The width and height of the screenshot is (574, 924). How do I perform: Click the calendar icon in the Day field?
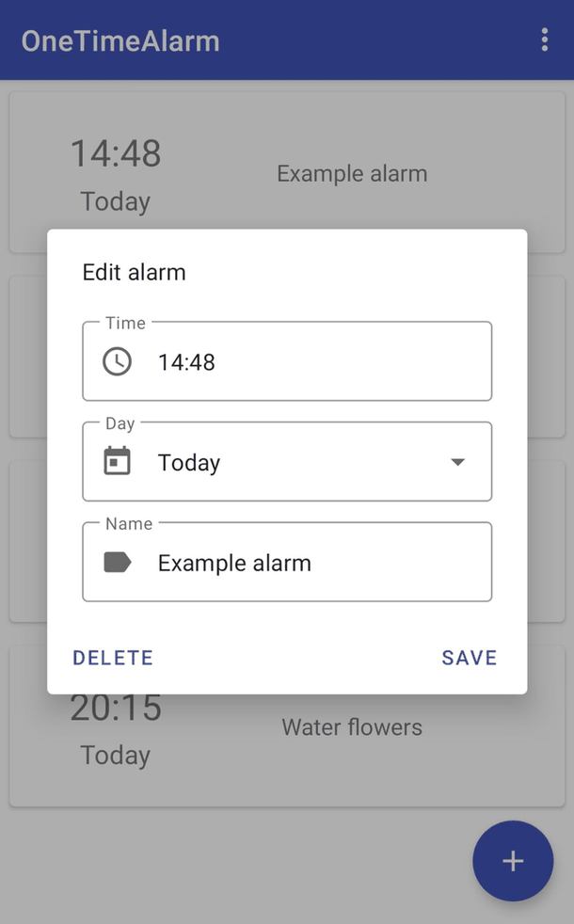pyautogui.click(x=115, y=462)
